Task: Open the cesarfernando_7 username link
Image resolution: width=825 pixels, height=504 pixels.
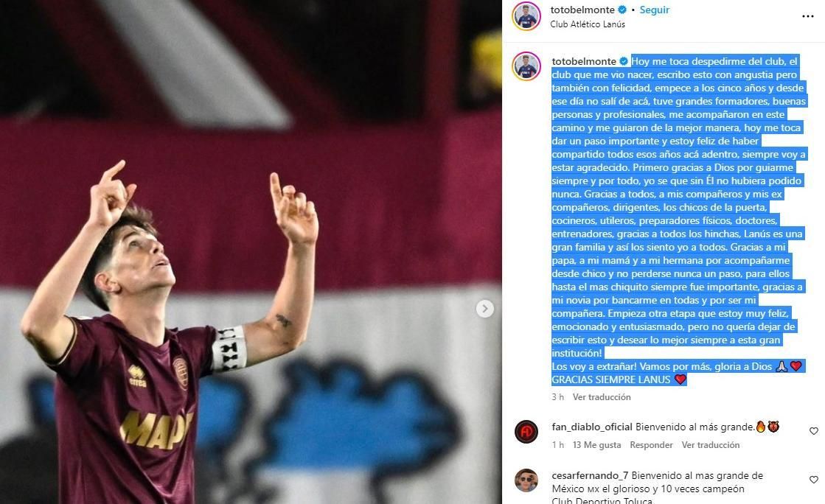Action: point(590,475)
